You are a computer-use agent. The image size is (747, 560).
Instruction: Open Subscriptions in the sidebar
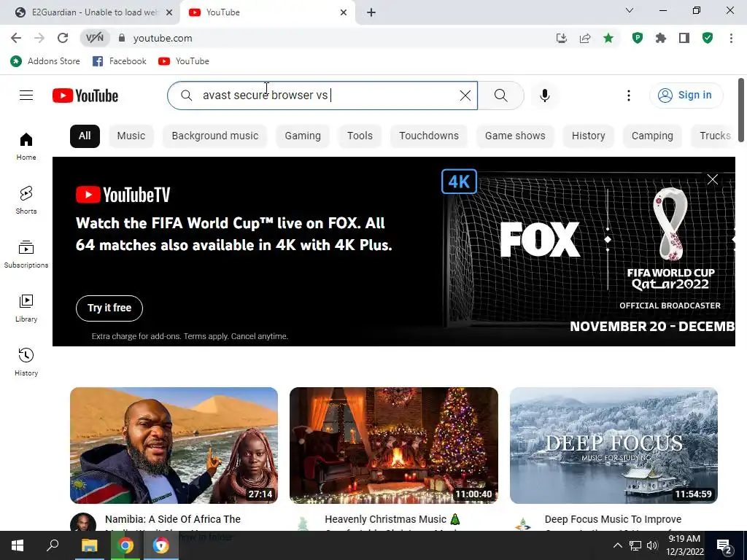coord(26,254)
